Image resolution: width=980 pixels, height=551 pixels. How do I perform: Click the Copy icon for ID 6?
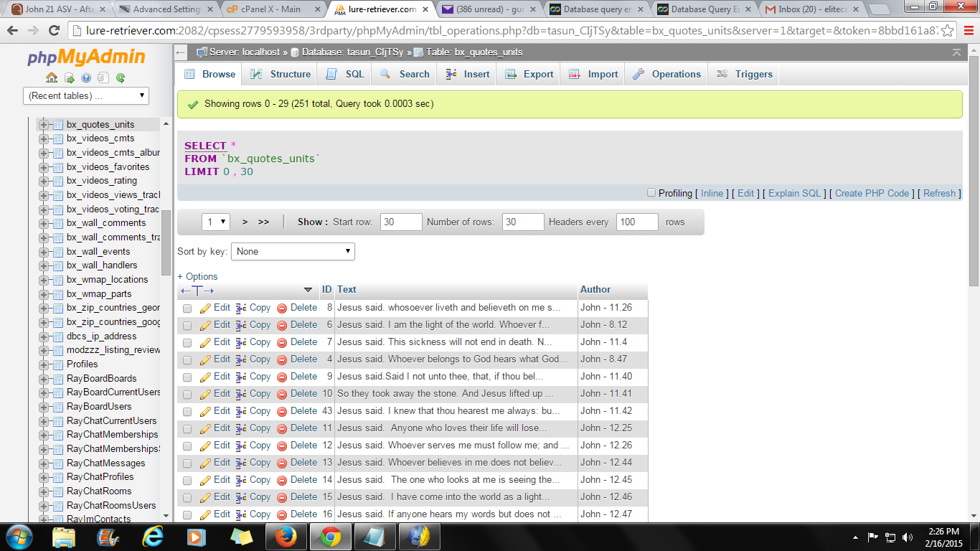[x=241, y=325]
